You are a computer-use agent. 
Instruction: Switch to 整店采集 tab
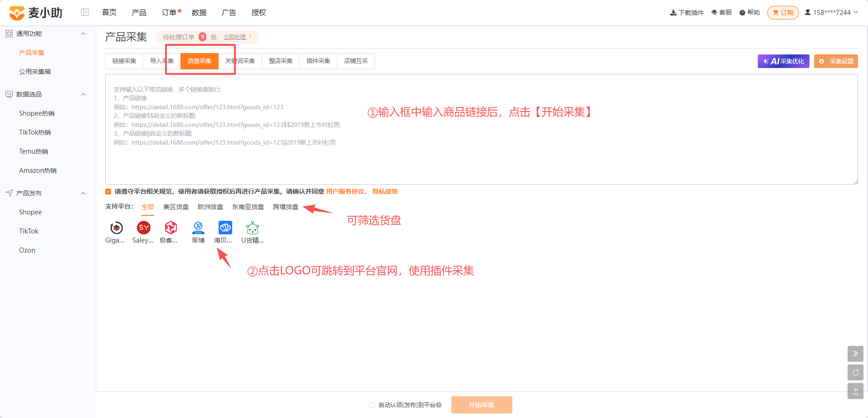tap(281, 61)
